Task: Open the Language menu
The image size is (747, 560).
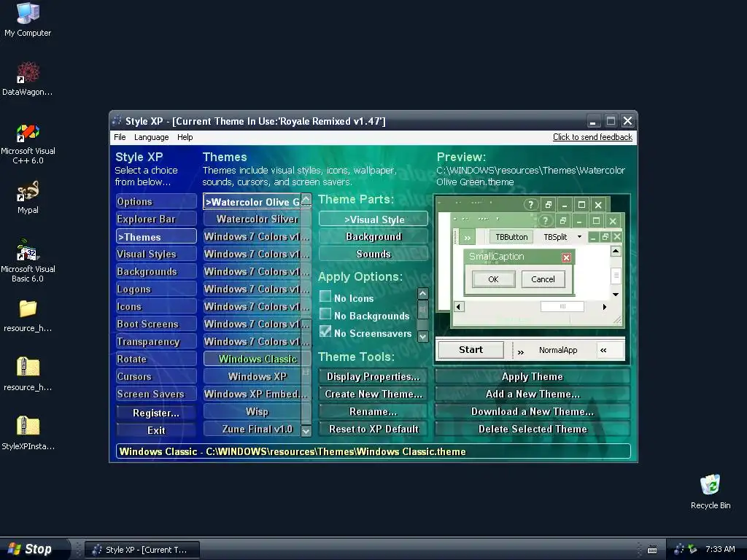Action: pos(152,137)
